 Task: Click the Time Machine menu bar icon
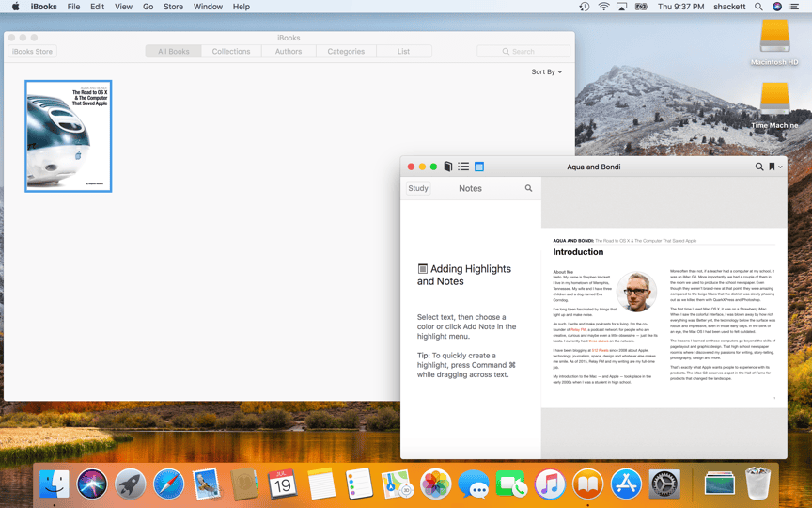click(585, 7)
